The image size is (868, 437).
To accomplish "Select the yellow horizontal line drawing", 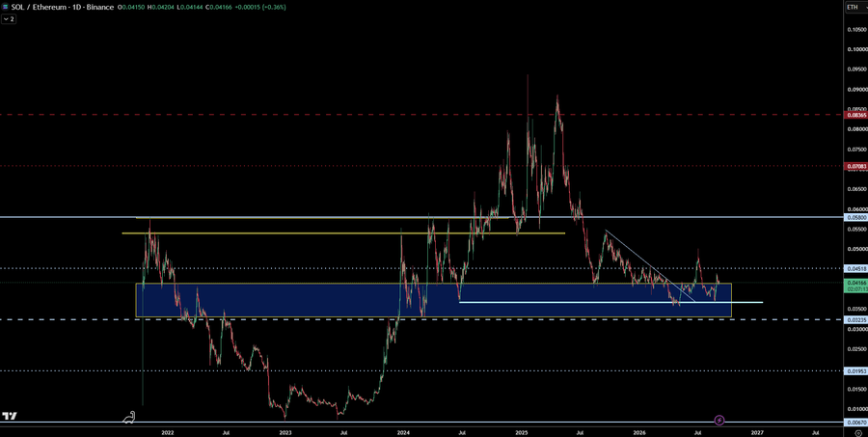I will [x=343, y=233].
